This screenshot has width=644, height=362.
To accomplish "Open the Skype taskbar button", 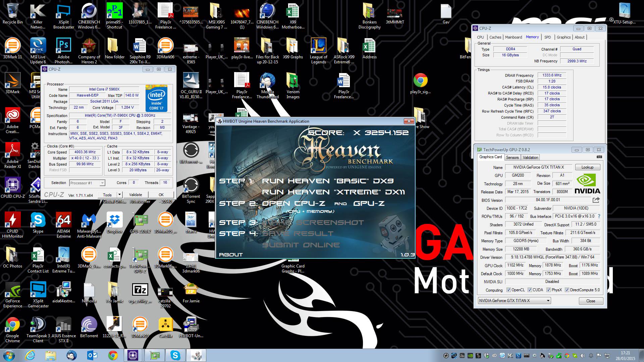I will click(175, 355).
